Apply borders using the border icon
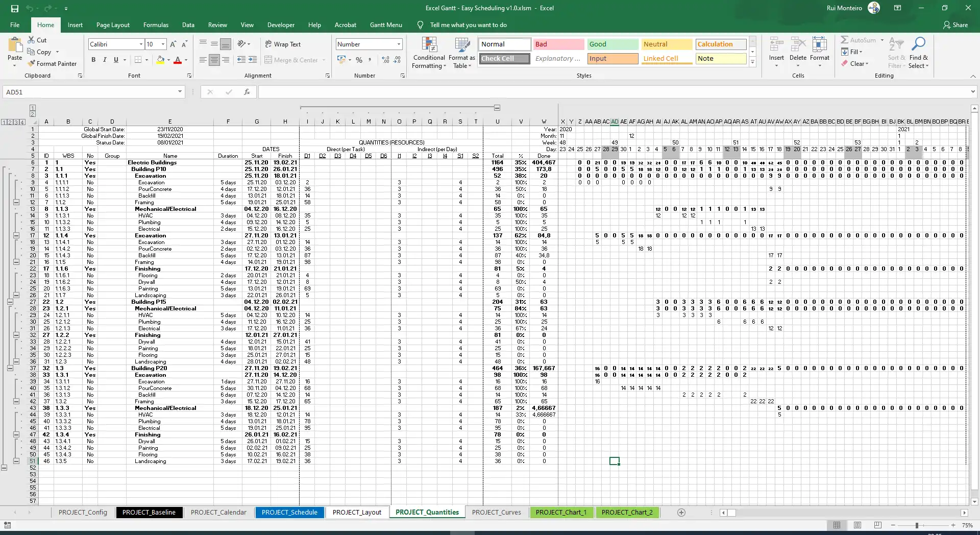 click(138, 60)
